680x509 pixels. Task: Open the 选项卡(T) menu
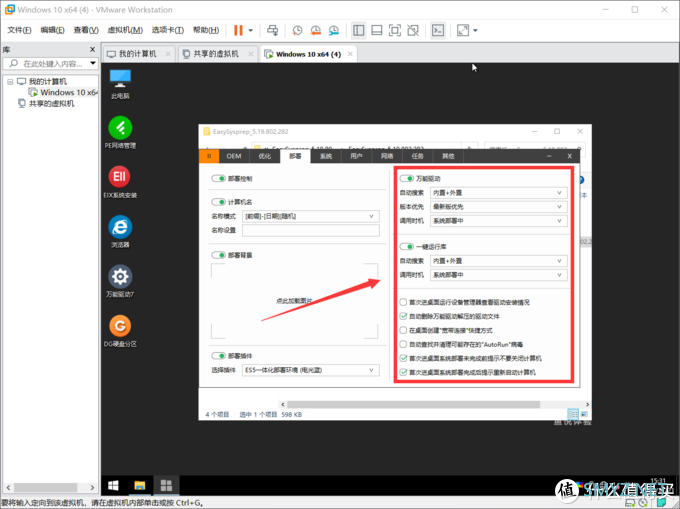pos(168,30)
